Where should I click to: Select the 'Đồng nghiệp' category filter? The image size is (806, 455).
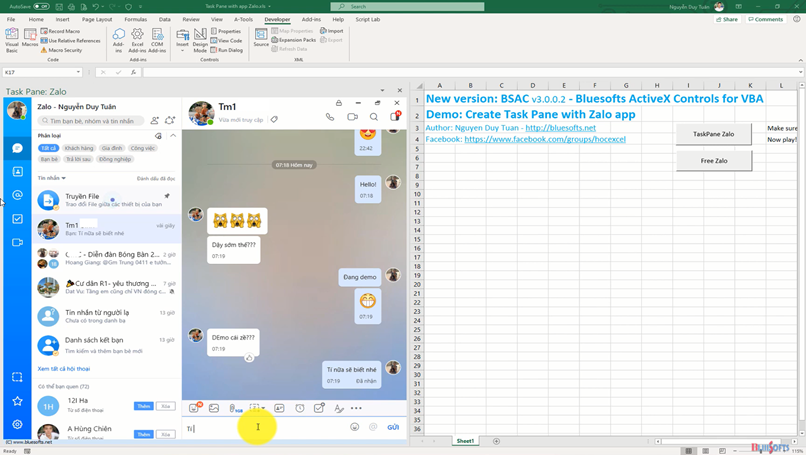point(115,159)
